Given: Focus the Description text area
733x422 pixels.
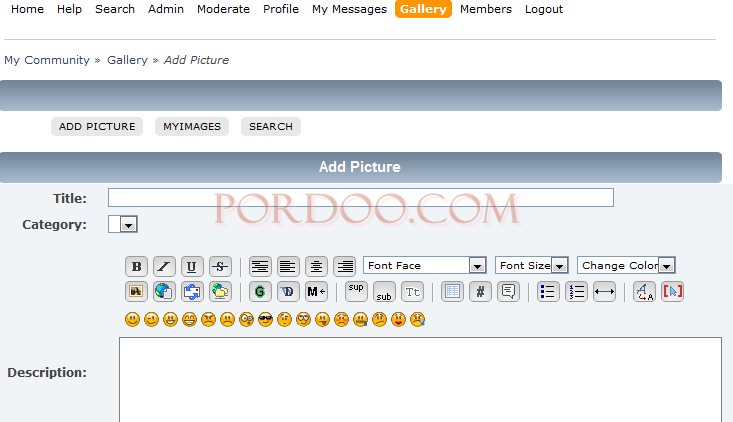Looking at the screenshot, I should pos(421,379).
